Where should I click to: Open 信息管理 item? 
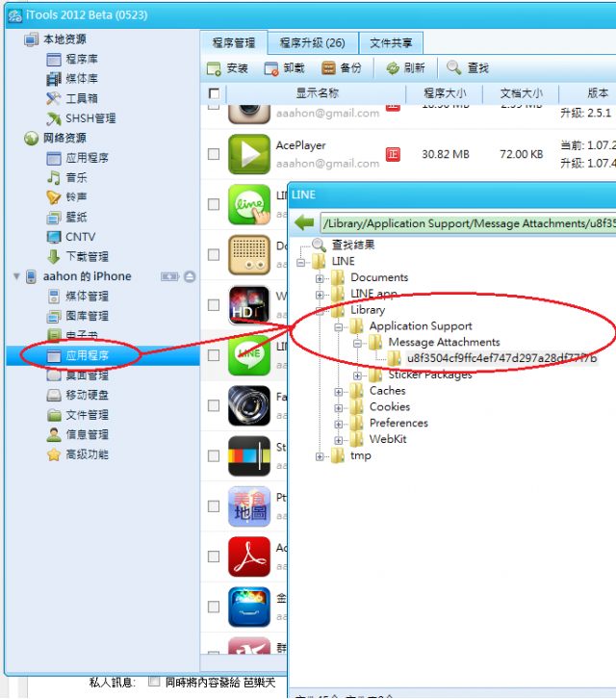click(x=78, y=434)
